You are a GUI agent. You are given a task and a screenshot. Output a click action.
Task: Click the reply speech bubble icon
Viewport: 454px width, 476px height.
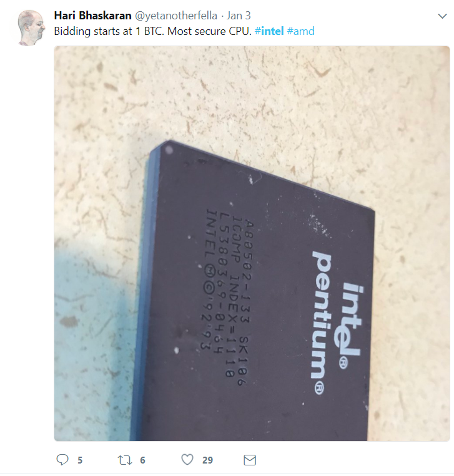(x=62, y=460)
